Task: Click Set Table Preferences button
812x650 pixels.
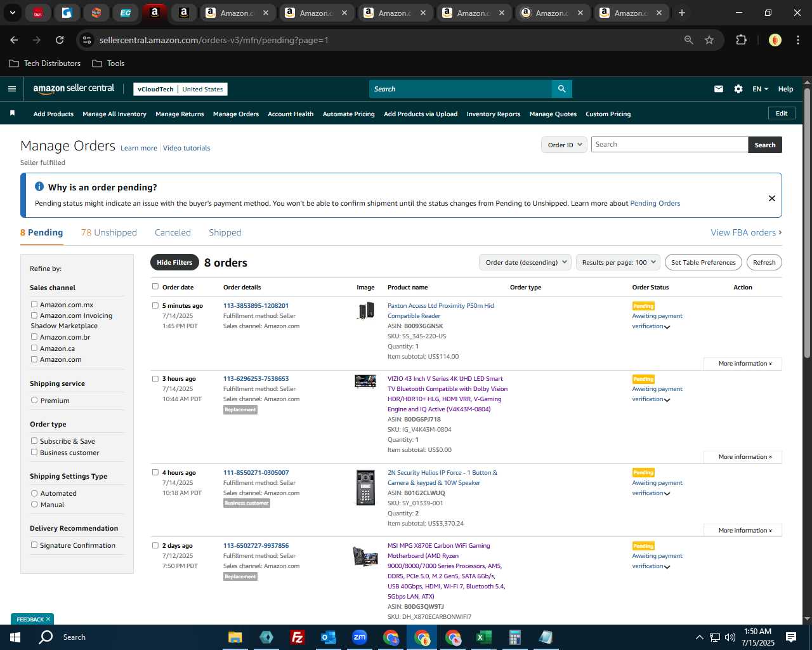Action: point(704,262)
